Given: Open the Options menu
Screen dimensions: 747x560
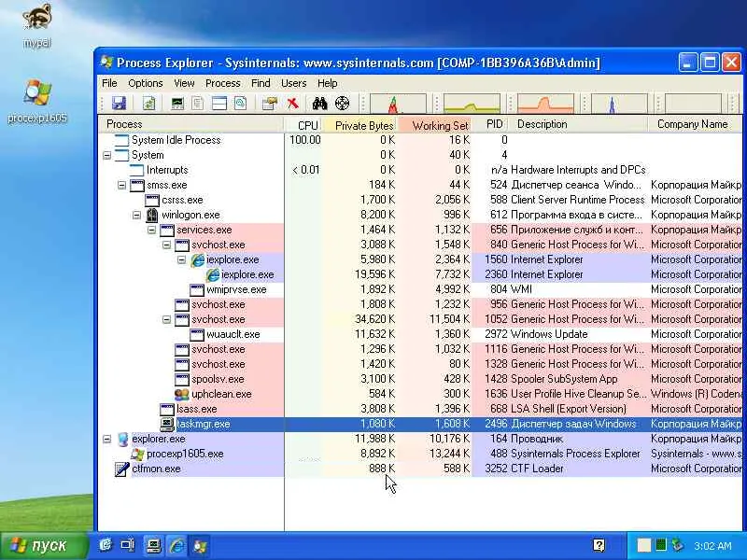Looking at the screenshot, I should tap(146, 83).
